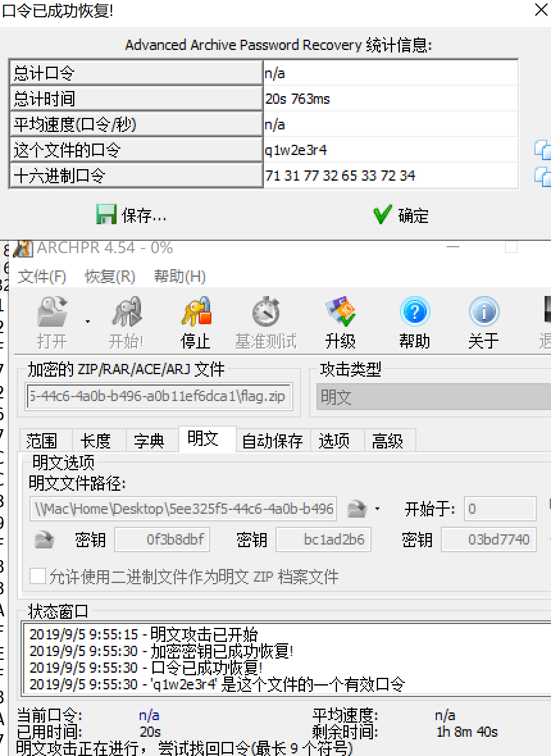Viewport: 551px width, 756px height.
Task: Click the encrypted flag.zip file path field
Action: (159, 397)
